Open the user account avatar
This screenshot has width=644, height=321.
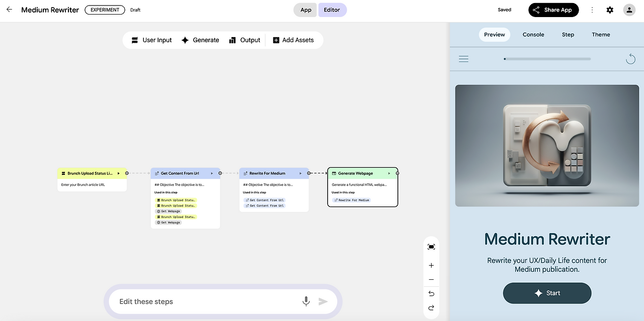(x=629, y=10)
